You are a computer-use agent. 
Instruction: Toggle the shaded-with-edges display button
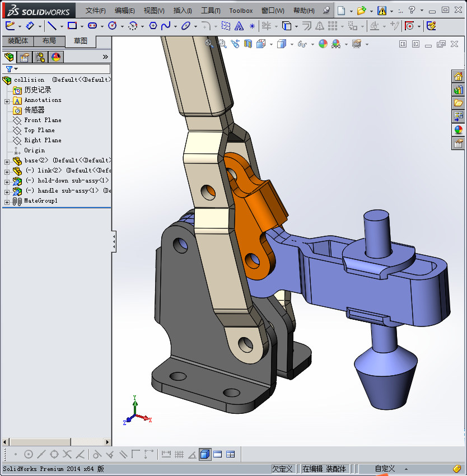[x=204, y=454]
